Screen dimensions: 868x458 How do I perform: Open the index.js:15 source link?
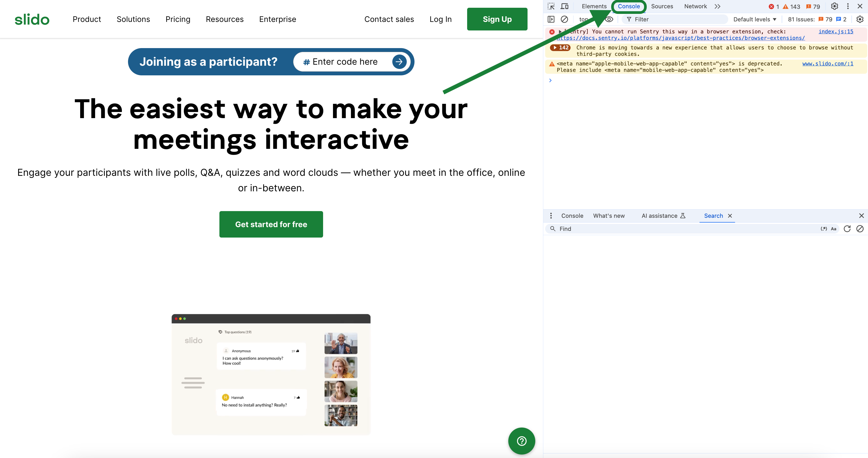836,31
